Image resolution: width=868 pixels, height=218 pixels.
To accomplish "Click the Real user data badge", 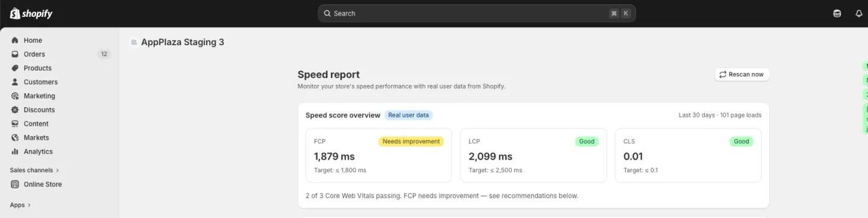I will coord(409,115).
